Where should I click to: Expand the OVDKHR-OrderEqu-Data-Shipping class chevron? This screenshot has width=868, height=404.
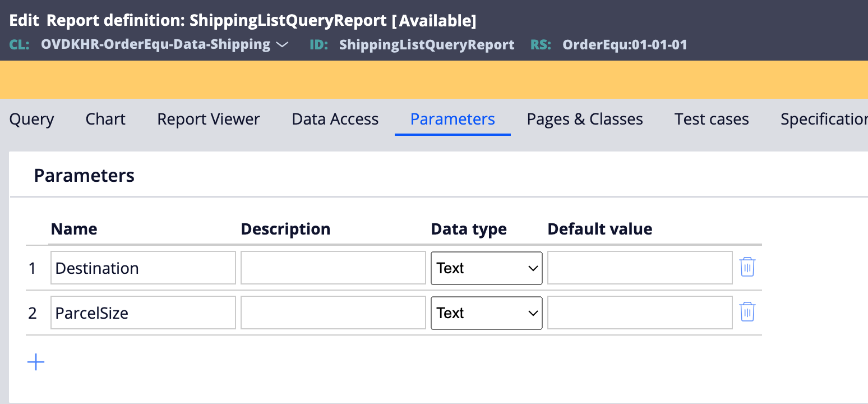(283, 44)
